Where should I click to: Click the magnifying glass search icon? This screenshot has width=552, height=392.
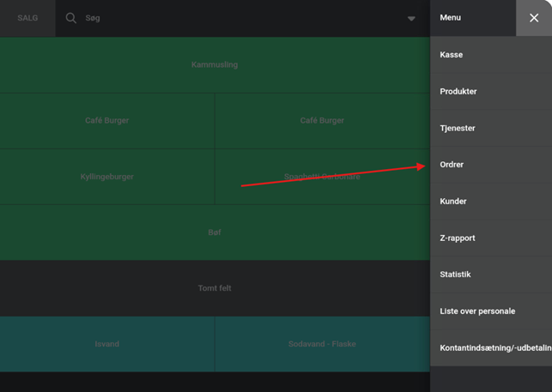(x=71, y=18)
